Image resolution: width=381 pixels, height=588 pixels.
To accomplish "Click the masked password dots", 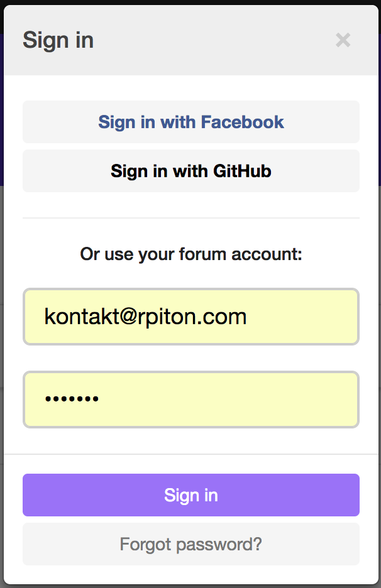I will coord(72,399).
